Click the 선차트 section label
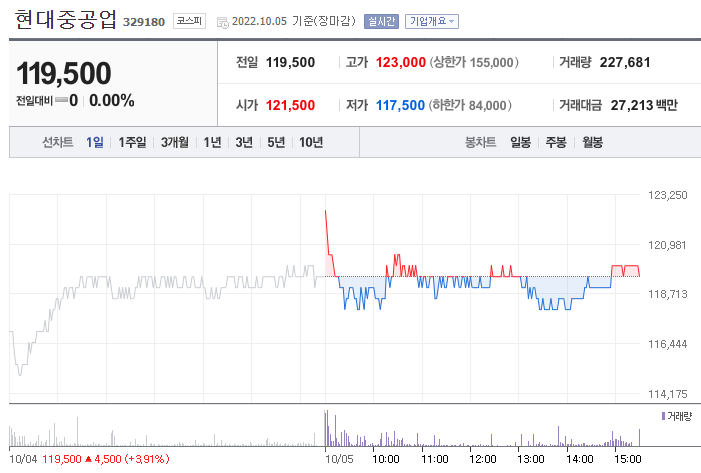Screen dimensions: 701x473 point(57,142)
